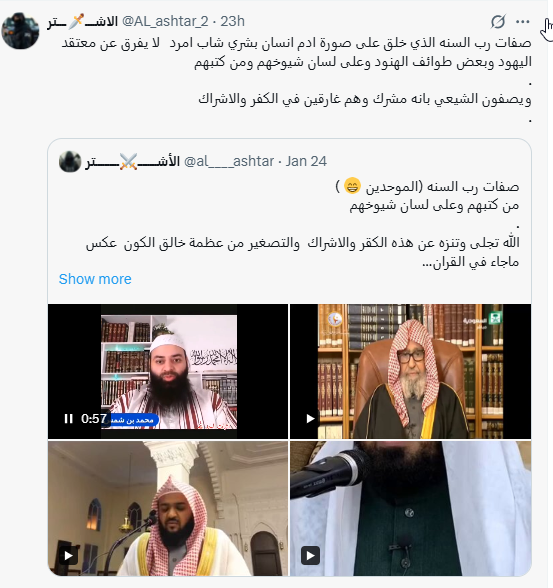The image size is (553, 588).
Task: Click the blue name caption in the playing video
Action: [x=131, y=420]
